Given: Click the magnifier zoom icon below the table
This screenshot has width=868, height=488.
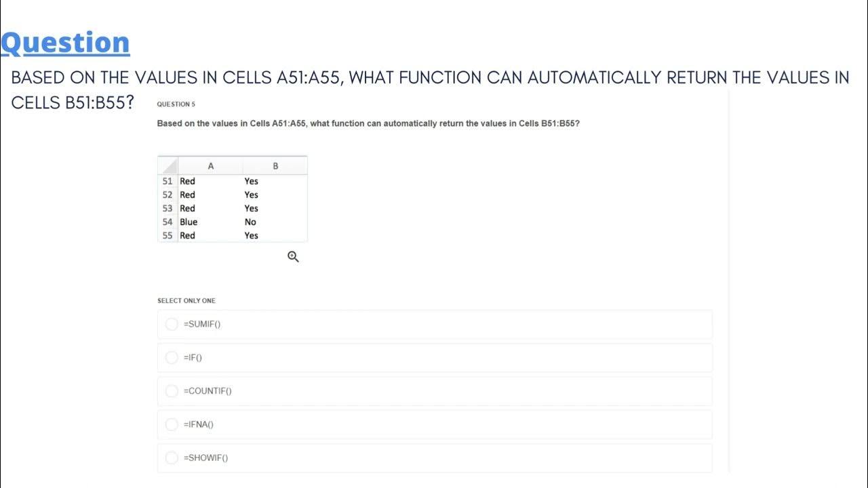Looking at the screenshot, I should pos(293,257).
